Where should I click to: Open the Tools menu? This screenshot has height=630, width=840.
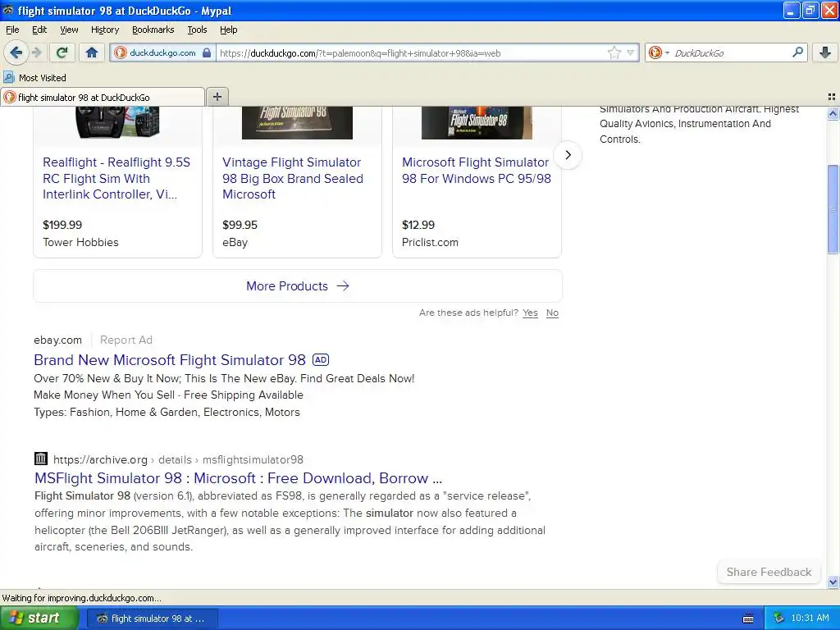197,30
